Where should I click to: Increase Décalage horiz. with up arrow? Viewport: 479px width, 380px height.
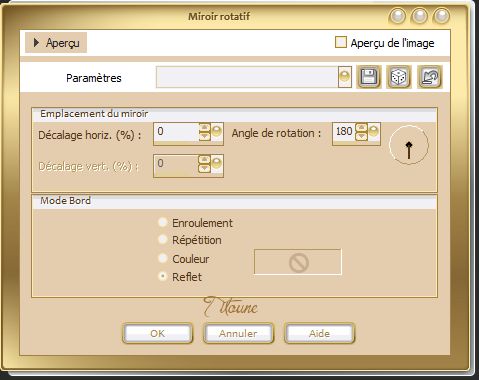point(205,127)
